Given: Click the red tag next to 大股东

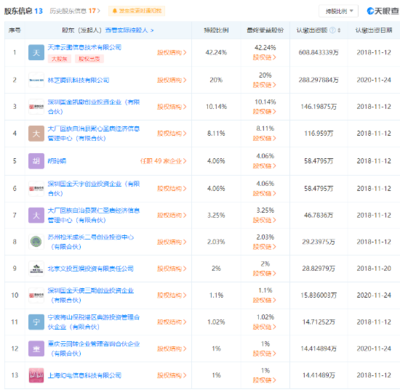Looking at the screenshot, I should coord(89,59).
